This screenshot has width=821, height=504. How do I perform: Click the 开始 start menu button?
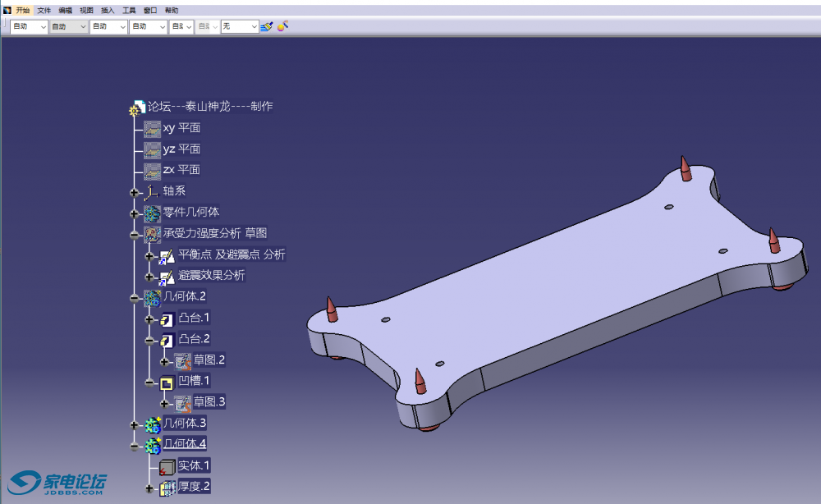(22, 11)
